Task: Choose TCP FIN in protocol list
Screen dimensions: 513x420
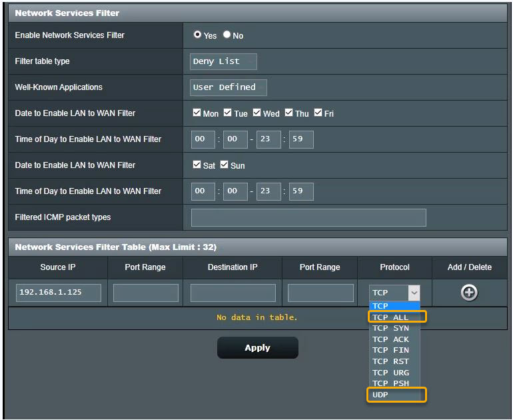Action: tap(394, 350)
